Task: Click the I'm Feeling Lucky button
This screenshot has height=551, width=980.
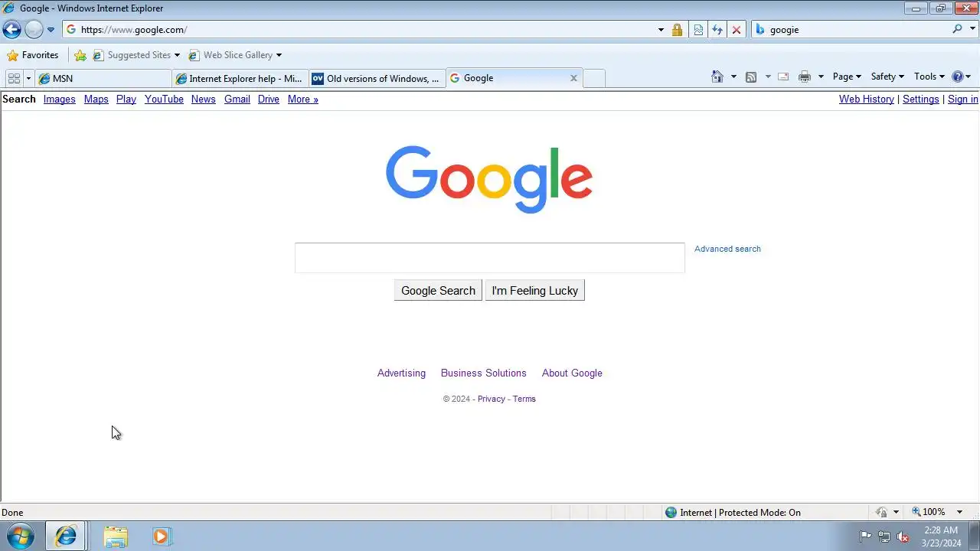Action: point(535,291)
